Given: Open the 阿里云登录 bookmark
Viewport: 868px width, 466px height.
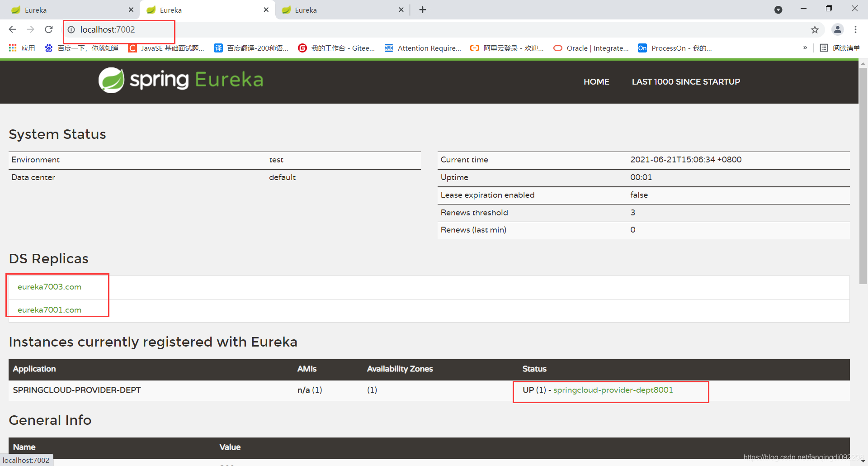Looking at the screenshot, I should click(x=507, y=48).
